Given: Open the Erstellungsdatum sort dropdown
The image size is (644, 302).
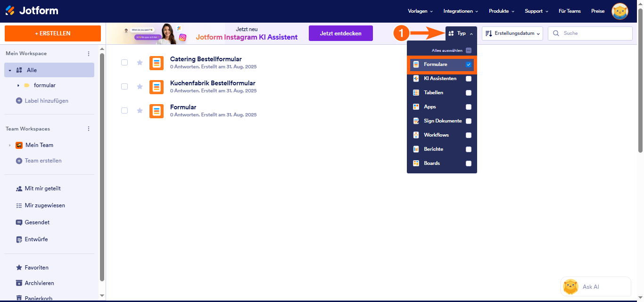Looking at the screenshot, I should click(512, 33).
